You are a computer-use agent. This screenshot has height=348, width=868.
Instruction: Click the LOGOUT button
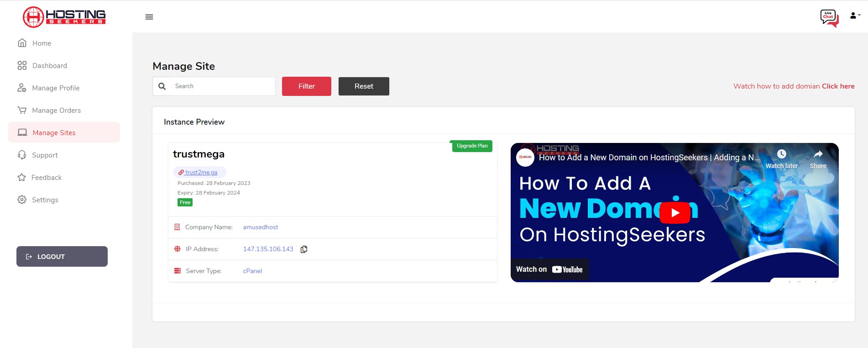pyautogui.click(x=62, y=256)
